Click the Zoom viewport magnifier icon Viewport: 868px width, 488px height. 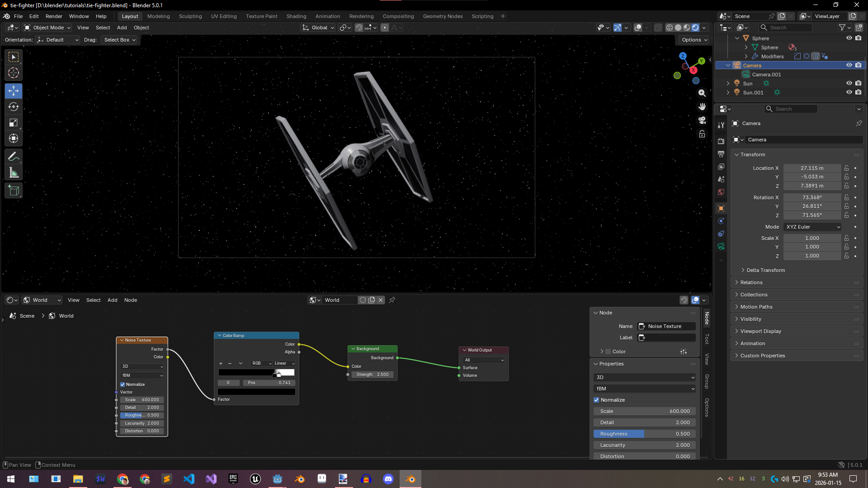coord(702,93)
